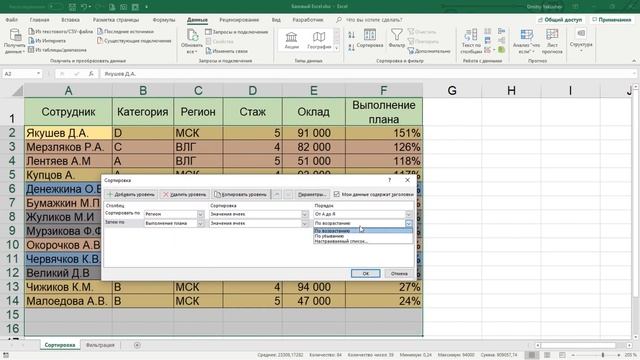
Task: Click From Text/CSV file icon
Action: pyautogui.click(x=31, y=31)
